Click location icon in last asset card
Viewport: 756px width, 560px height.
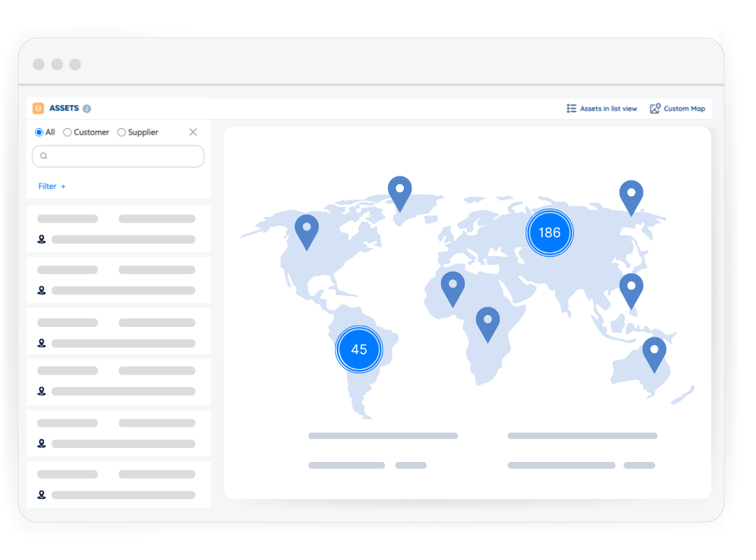pos(42,495)
